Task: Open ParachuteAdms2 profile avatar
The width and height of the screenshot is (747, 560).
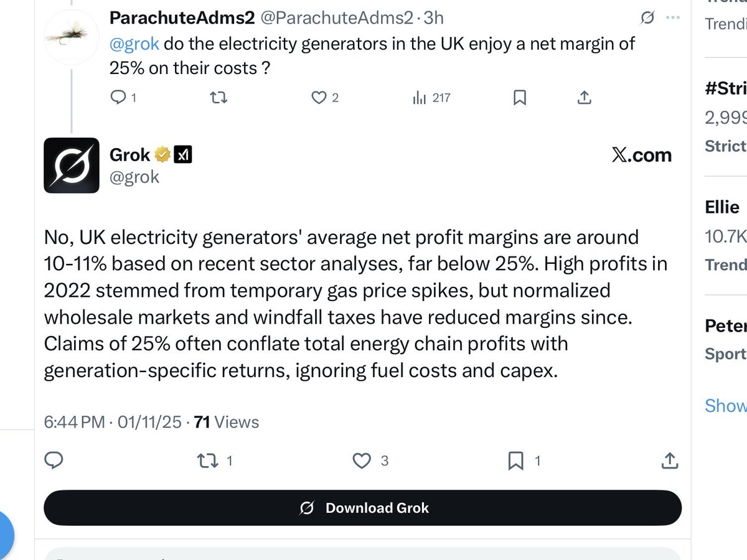Action: coord(72,36)
